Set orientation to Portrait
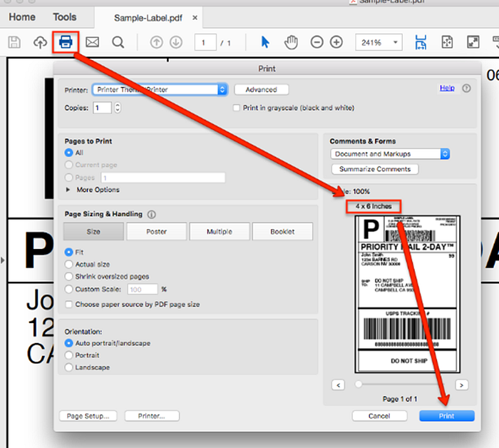This screenshot has width=499, height=448. [x=68, y=355]
